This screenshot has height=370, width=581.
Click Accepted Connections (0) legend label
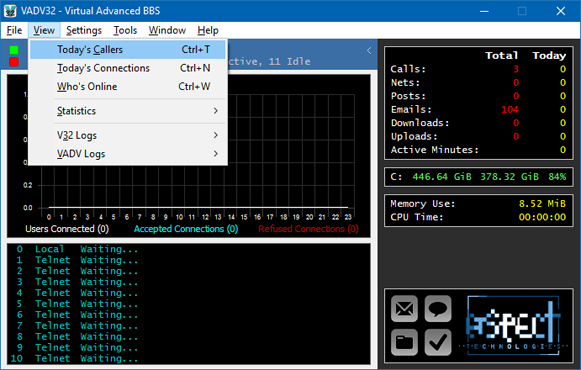[186, 229]
